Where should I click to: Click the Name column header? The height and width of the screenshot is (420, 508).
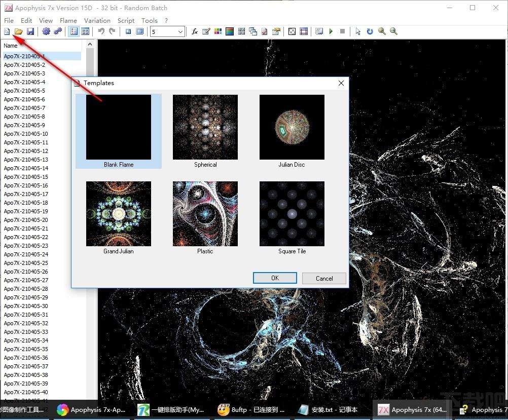click(42, 46)
